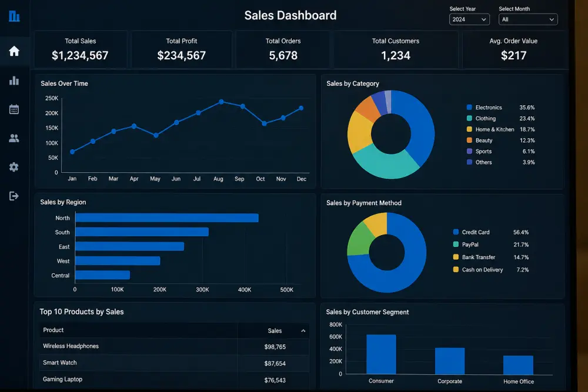Image resolution: width=588 pixels, height=392 pixels.
Task: Click the Clothing legend color swatch
Action: pos(469,118)
